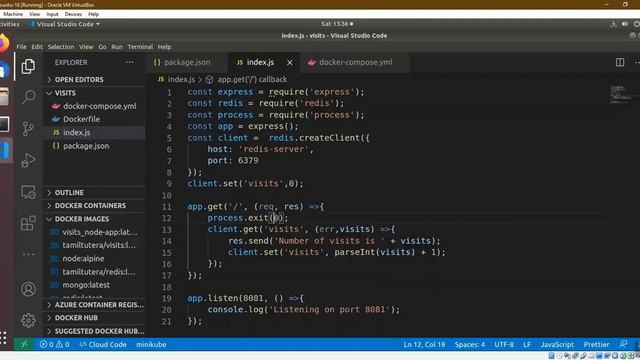This screenshot has width=640, height=360.
Task: Open the View menu in VS Code
Action: [x=86, y=47]
